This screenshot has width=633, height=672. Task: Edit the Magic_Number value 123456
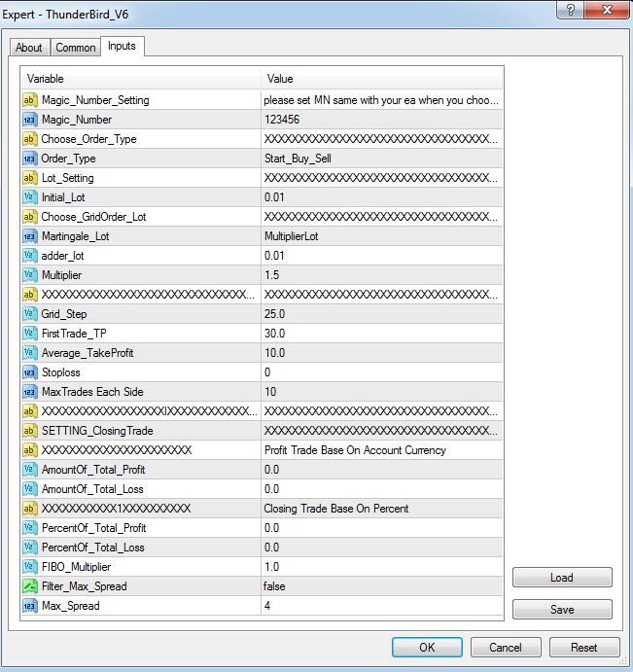(382, 120)
